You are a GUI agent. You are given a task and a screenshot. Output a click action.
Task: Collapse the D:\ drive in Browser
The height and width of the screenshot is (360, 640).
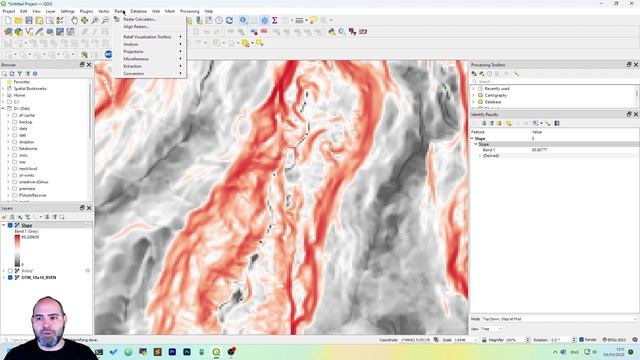[x=3, y=109]
